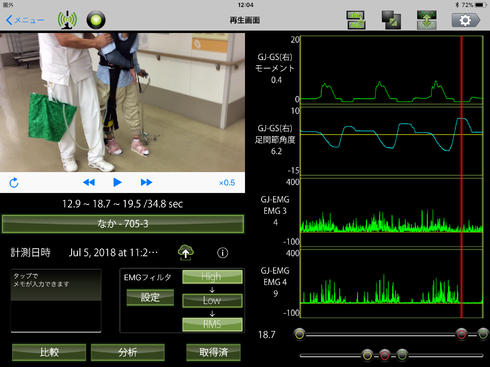Viewport: 490px width, 367px height.
Task: Select the red handle on the lower slider
Action: 385,355
